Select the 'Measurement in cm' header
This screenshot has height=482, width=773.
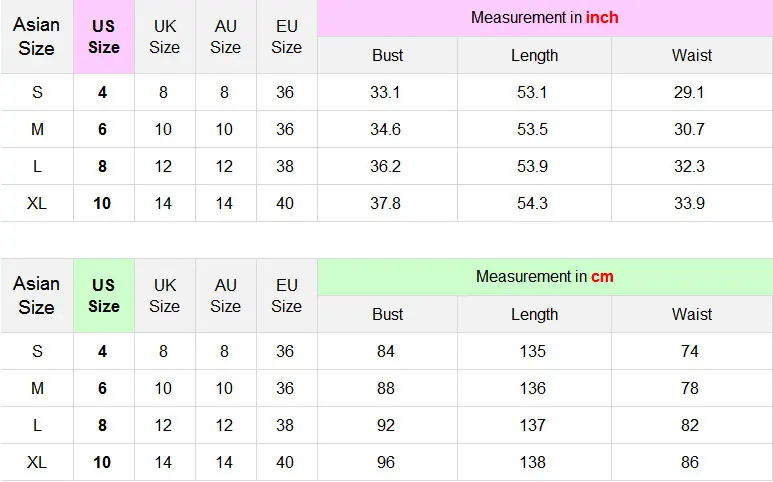(545, 277)
